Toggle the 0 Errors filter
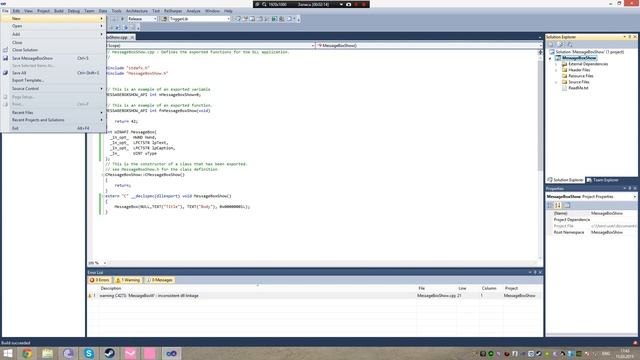The image size is (640, 360). (100, 280)
